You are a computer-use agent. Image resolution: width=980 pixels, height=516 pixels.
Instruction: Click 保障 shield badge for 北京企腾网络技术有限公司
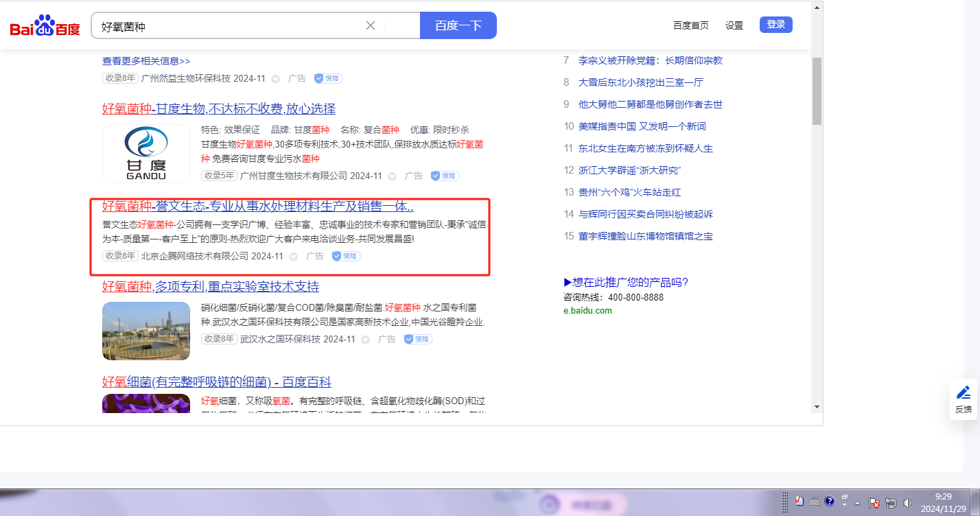pyautogui.click(x=347, y=257)
